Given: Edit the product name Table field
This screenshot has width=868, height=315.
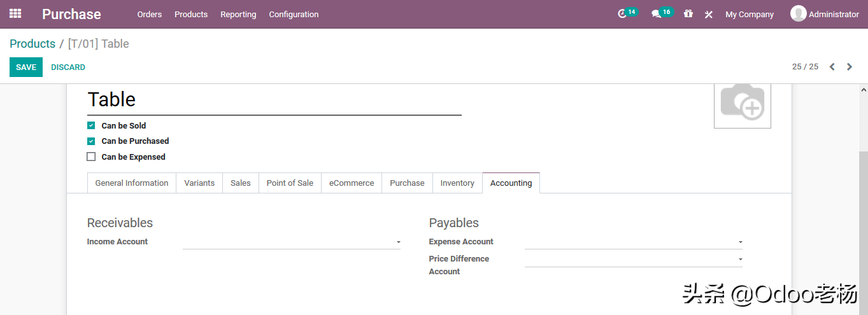Looking at the screenshot, I should (274, 100).
